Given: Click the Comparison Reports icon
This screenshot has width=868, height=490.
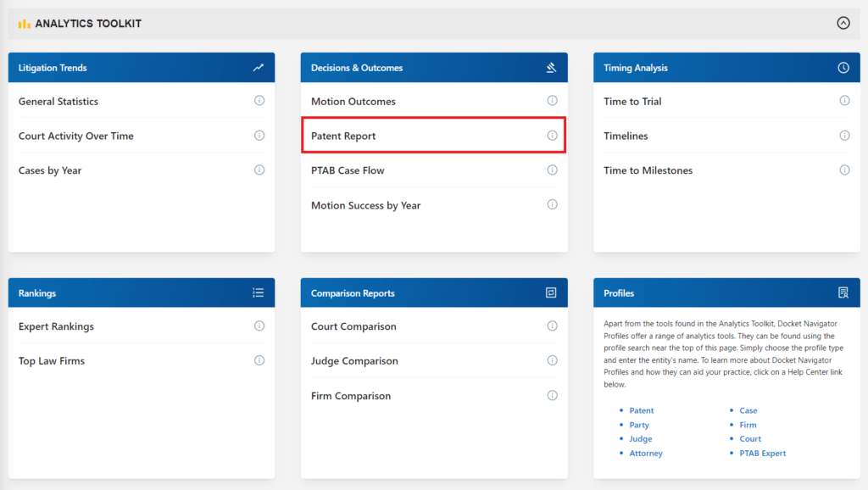Looking at the screenshot, I should click(x=551, y=292).
